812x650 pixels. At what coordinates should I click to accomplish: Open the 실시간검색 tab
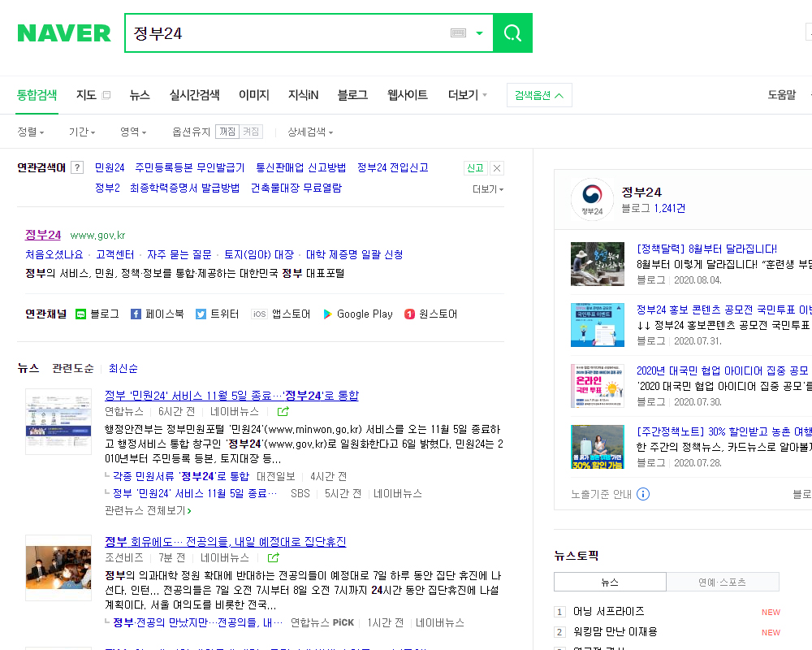pyautogui.click(x=195, y=95)
